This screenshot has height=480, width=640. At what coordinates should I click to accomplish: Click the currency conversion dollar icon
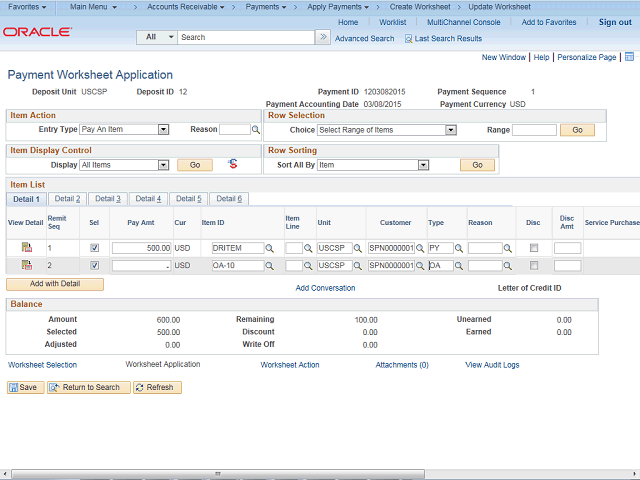point(232,164)
